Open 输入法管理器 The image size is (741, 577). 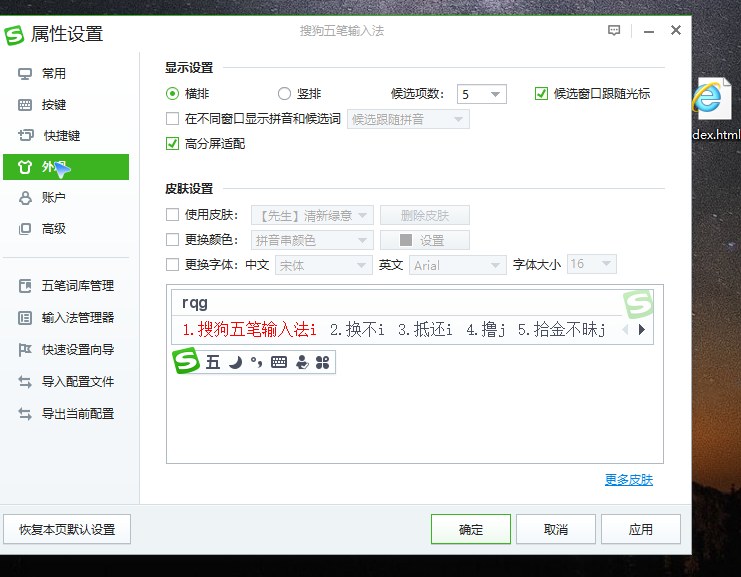(x=66, y=318)
